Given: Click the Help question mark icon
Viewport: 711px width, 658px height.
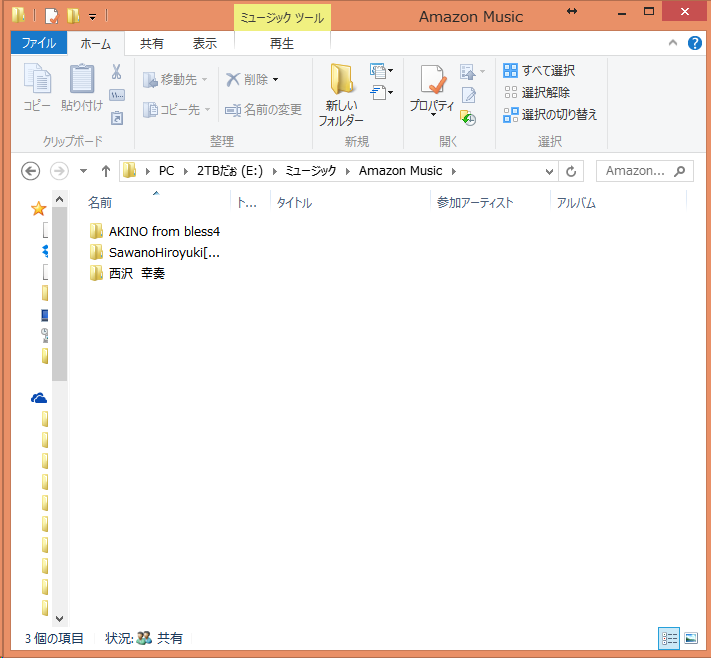Looking at the screenshot, I should (694, 43).
